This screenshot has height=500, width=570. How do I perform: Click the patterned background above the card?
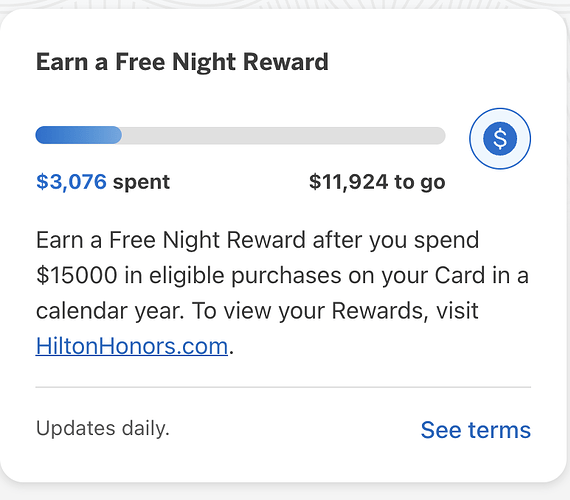(285, 4)
